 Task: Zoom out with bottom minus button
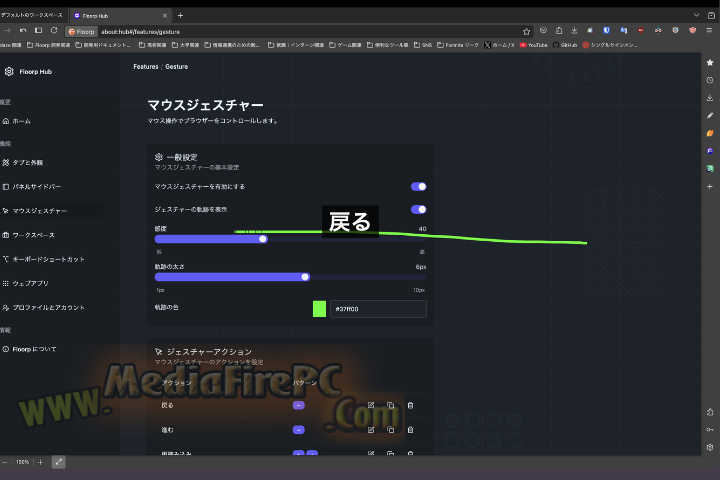click(x=5, y=462)
